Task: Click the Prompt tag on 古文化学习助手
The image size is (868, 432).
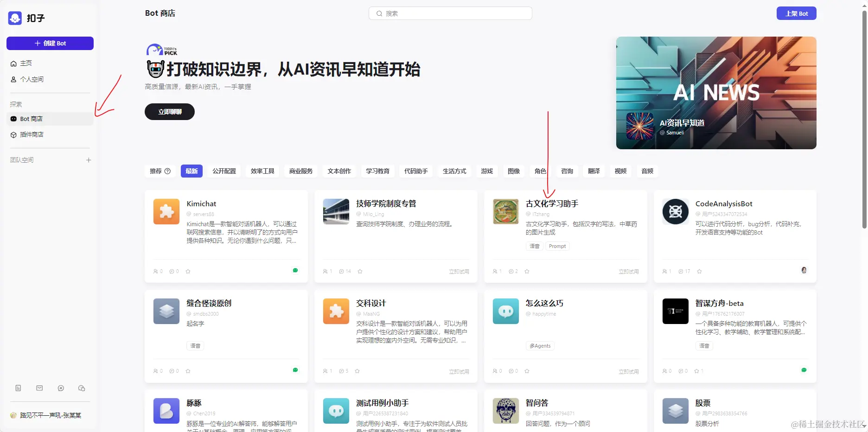Action: pos(557,246)
